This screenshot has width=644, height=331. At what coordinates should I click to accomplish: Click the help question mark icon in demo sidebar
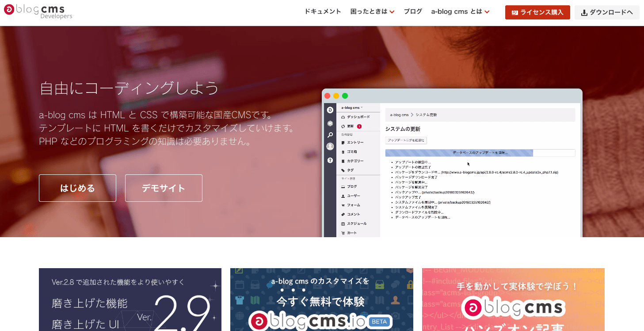click(330, 160)
